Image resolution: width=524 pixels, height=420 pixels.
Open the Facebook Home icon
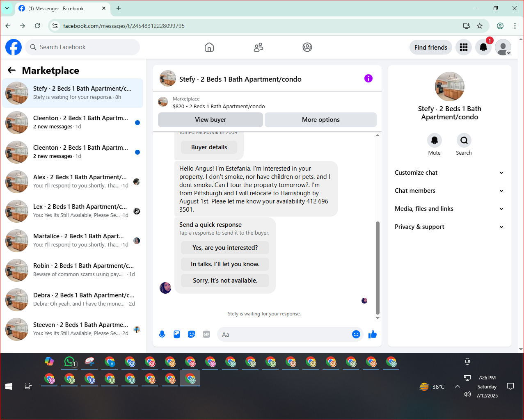click(209, 47)
